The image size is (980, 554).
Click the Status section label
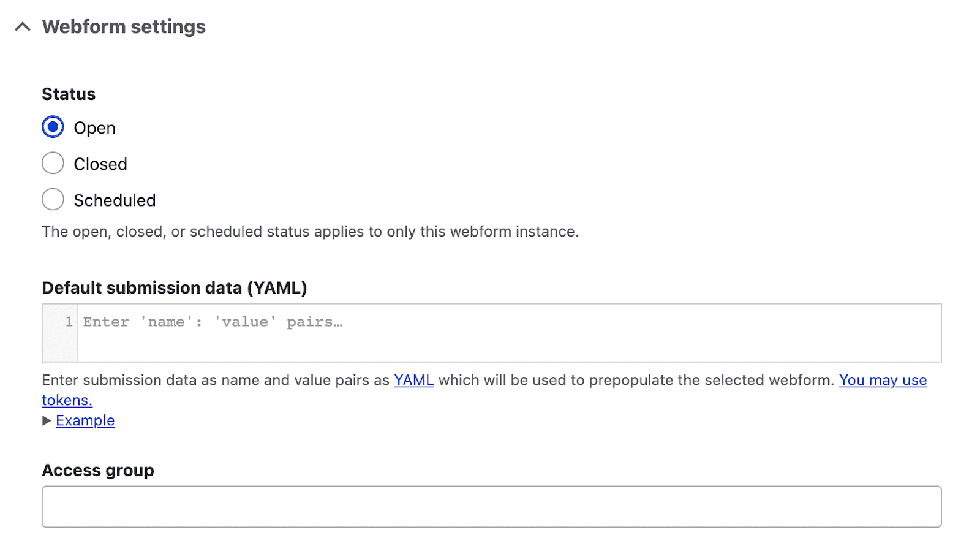coord(68,94)
